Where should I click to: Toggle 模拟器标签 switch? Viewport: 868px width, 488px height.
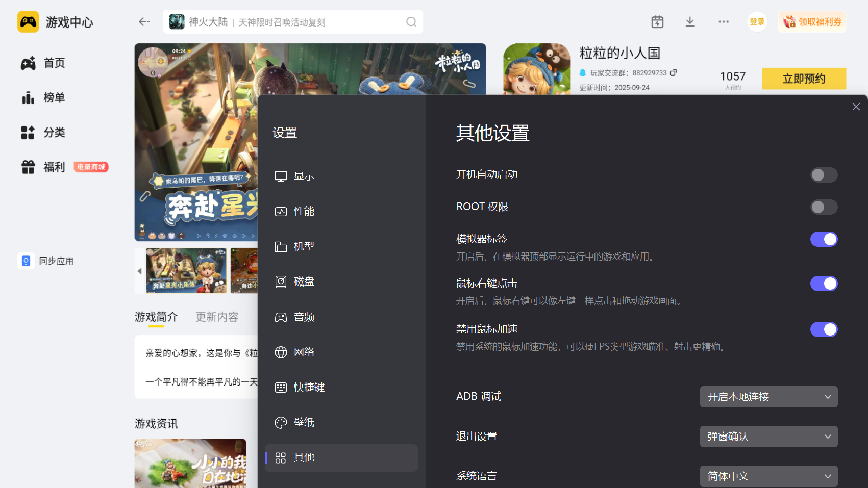(x=824, y=239)
